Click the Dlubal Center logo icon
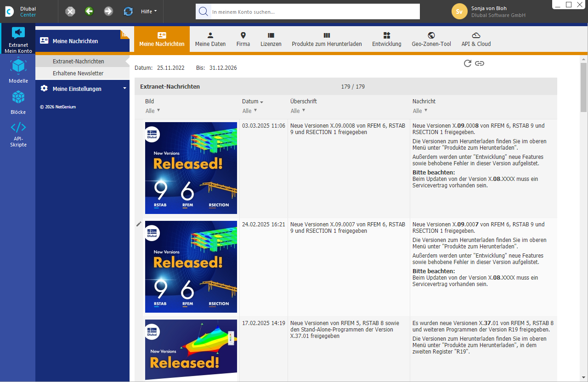Screen dimensions: 588x382 pos(9,11)
